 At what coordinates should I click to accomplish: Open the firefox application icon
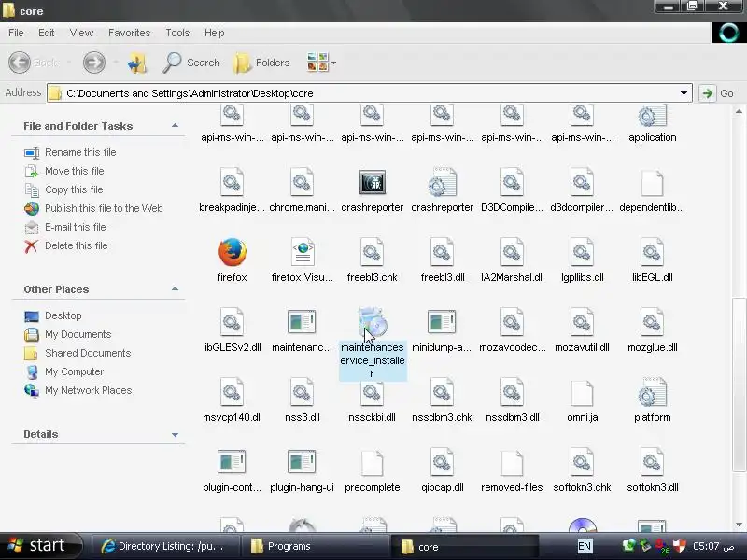click(232, 252)
